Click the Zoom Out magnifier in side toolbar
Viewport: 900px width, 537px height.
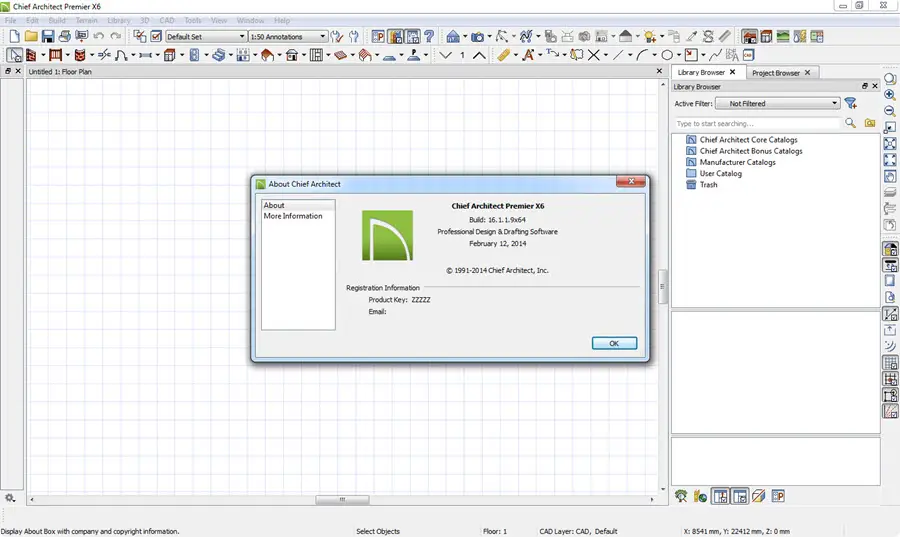890,111
